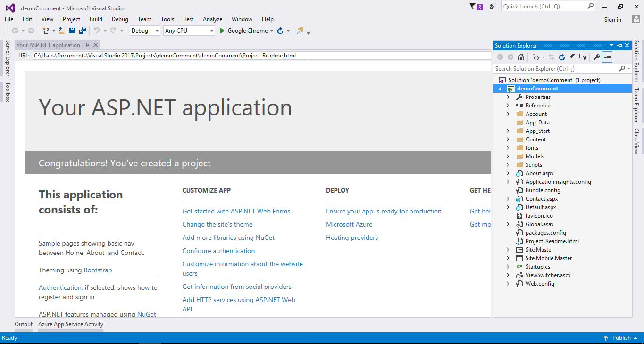
Task: Click the Redo arrow icon
Action: [x=113, y=31]
